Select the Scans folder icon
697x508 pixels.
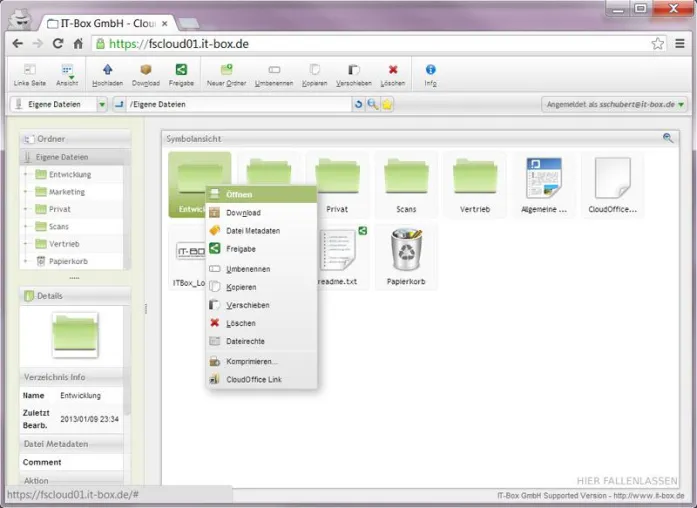pyautogui.click(x=406, y=184)
